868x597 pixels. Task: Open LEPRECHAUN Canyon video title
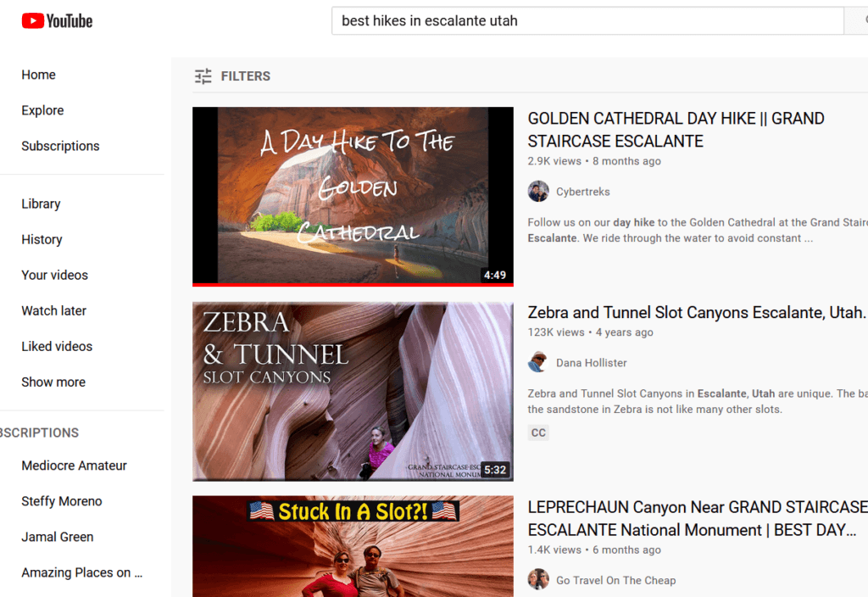[x=698, y=518]
